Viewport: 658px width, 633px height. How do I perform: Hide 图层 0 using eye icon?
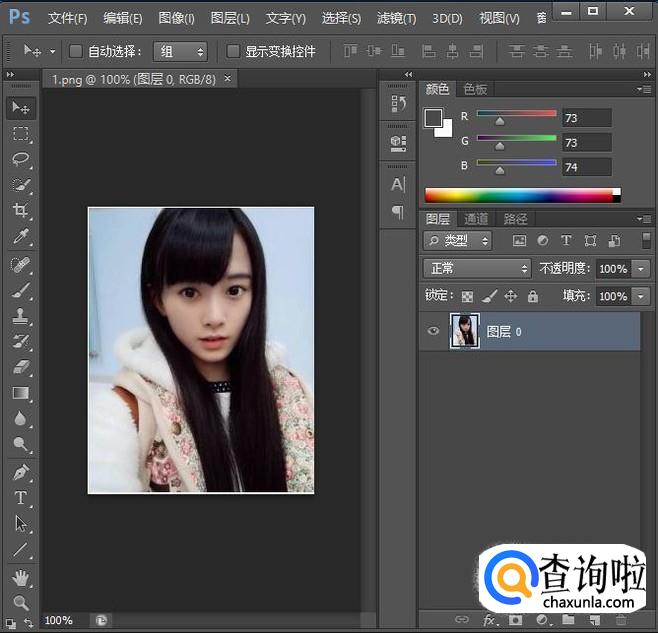pyautogui.click(x=433, y=331)
